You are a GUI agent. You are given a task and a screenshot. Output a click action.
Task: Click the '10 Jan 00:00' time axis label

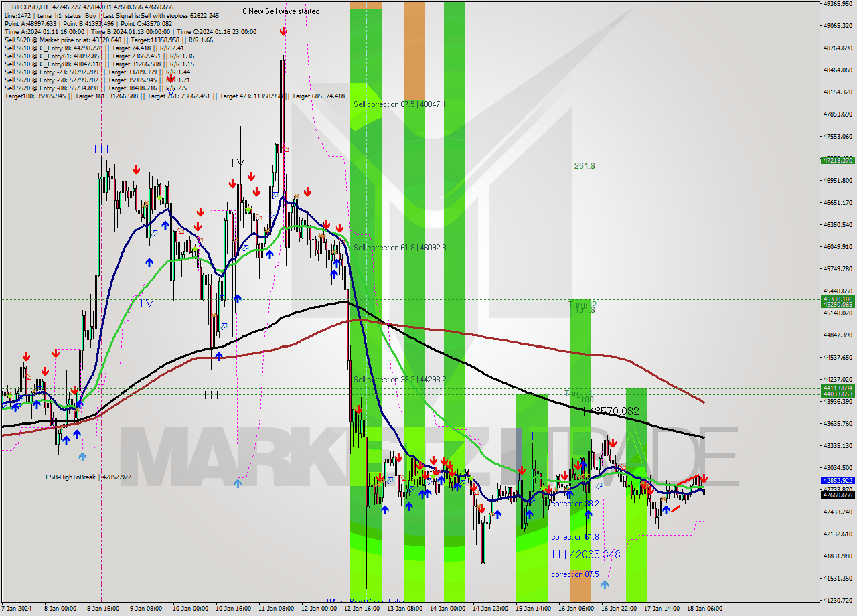(189, 609)
